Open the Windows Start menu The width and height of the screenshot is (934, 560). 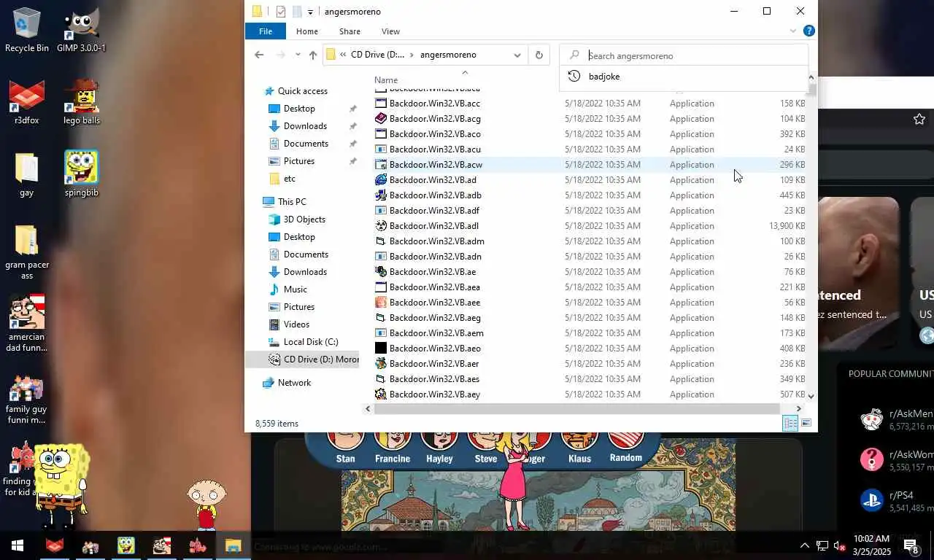coord(18,545)
